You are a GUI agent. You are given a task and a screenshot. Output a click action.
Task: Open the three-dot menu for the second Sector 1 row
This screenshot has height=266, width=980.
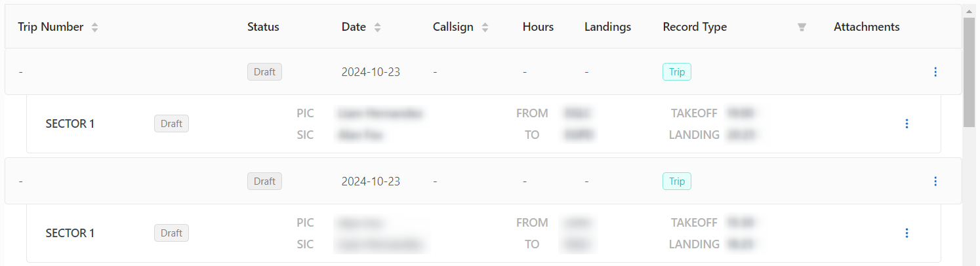coord(907,233)
